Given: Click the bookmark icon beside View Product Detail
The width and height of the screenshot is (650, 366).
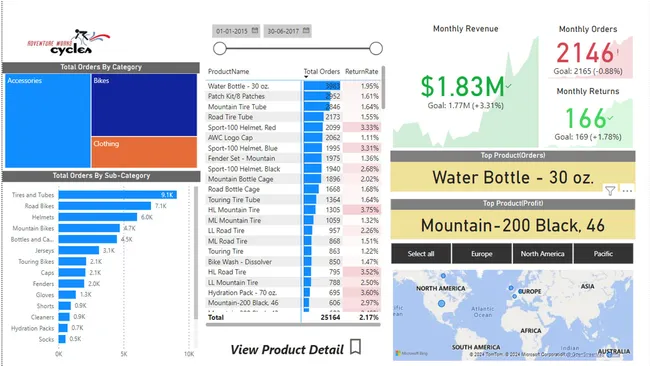Looking at the screenshot, I should click(x=355, y=347).
